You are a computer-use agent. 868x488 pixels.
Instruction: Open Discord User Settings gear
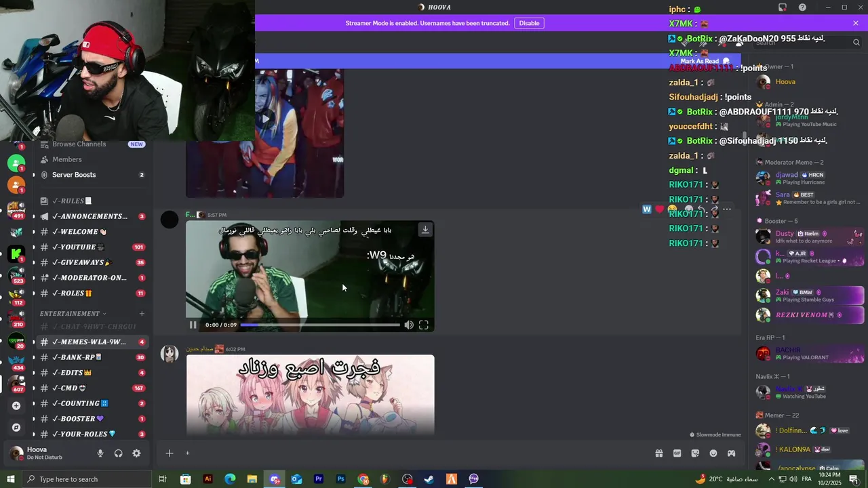tap(136, 453)
